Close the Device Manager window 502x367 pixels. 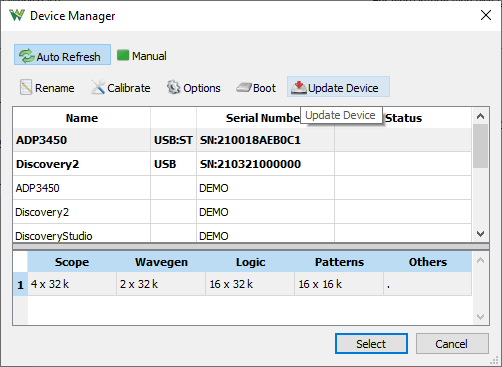tap(486, 15)
